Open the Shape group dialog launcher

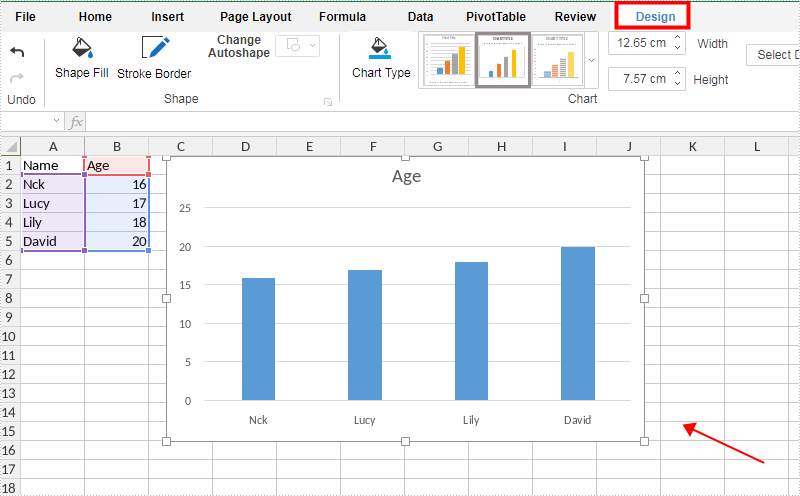[328, 102]
